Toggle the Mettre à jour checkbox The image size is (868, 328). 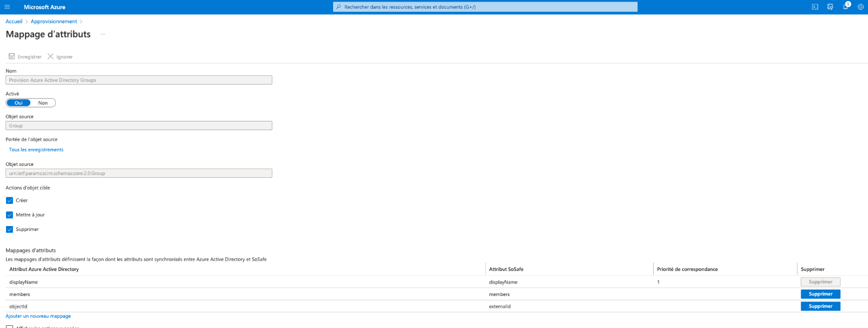(x=9, y=215)
